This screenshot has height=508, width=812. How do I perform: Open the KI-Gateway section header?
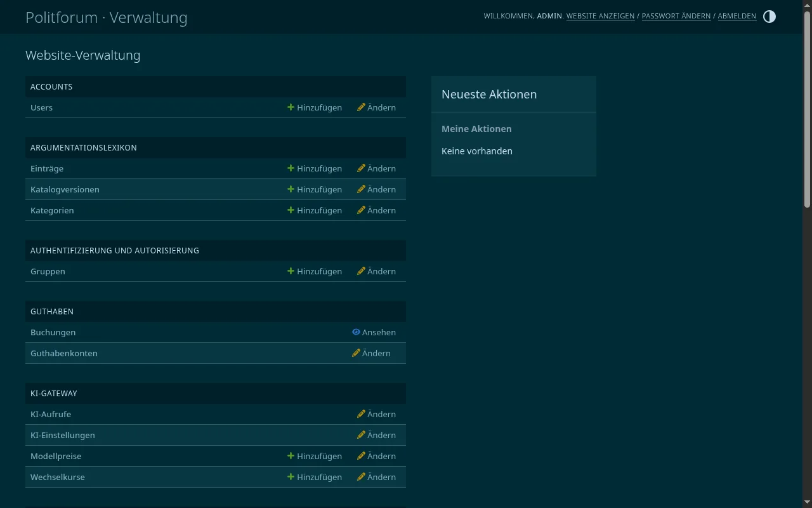point(54,393)
